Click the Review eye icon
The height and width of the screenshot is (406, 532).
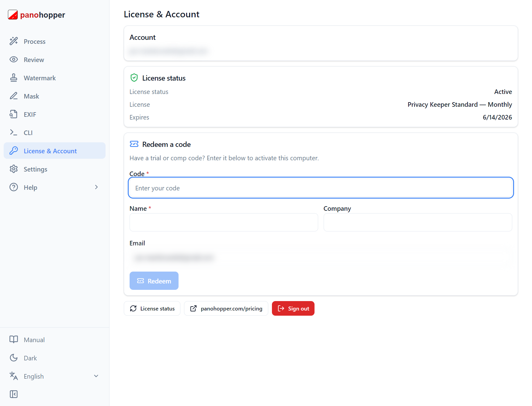pyautogui.click(x=14, y=59)
